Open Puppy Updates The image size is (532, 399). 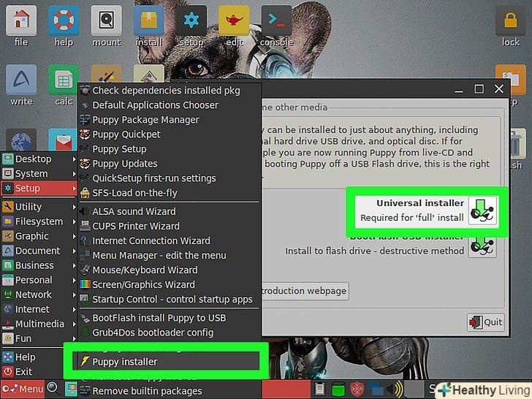169,164
